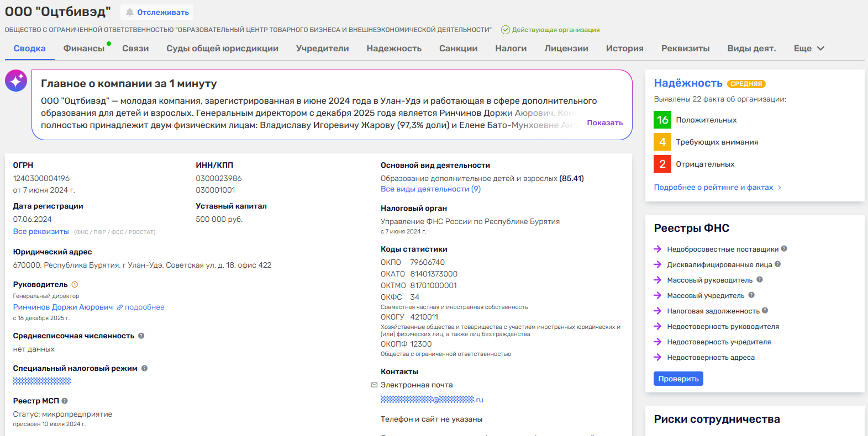Click the green 16 Положительных square

click(662, 120)
